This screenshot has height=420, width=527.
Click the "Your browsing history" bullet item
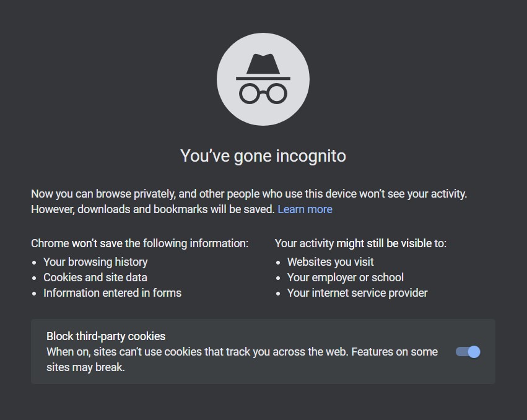tap(95, 262)
